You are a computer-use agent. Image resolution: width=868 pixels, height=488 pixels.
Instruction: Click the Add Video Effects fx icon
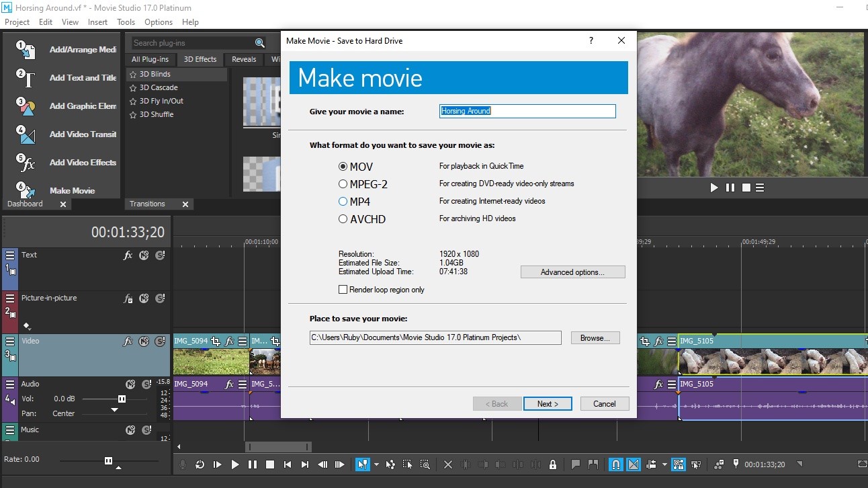pyautogui.click(x=26, y=163)
